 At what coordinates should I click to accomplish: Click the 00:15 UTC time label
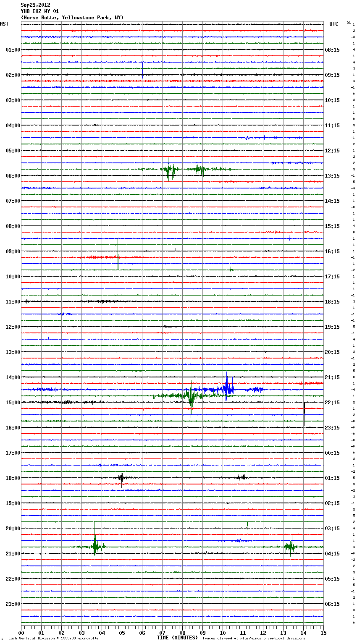coord(332,453)
